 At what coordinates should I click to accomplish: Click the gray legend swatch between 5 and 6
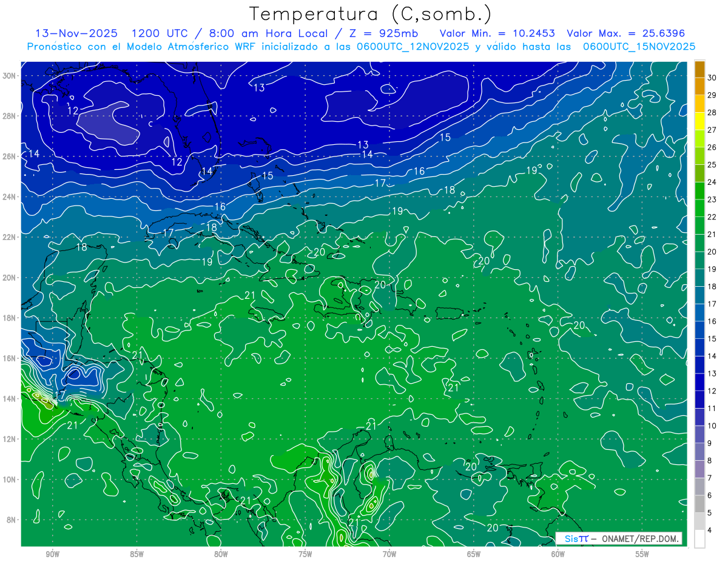click(x=699, y=504)
